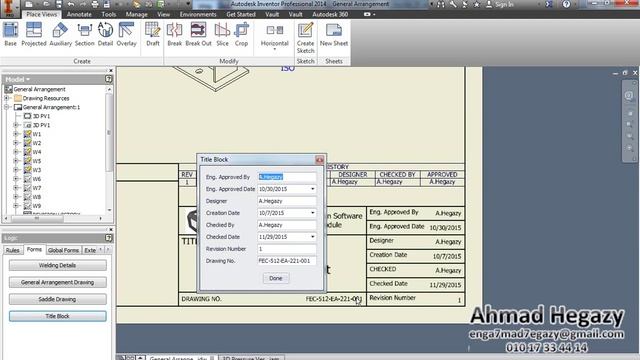Open the Rules tab in iLogic panel
The image size is (640, 360).
point(13,250)
